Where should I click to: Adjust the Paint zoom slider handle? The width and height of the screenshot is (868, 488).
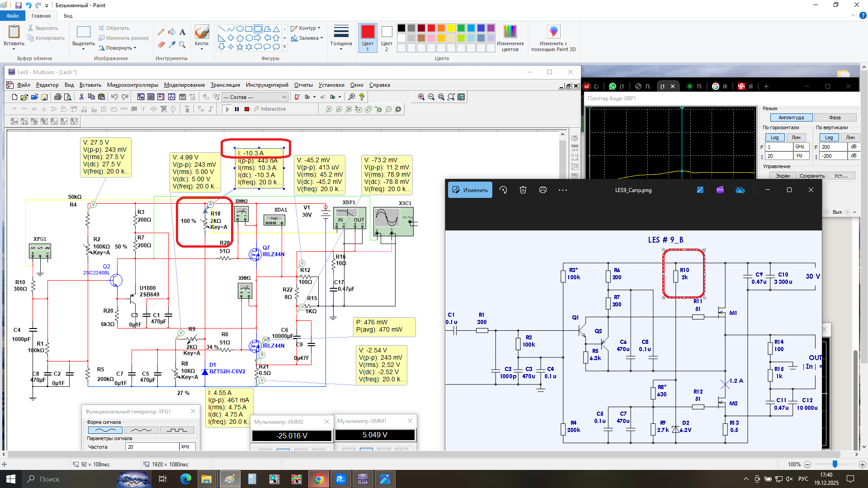click(835, 464)
